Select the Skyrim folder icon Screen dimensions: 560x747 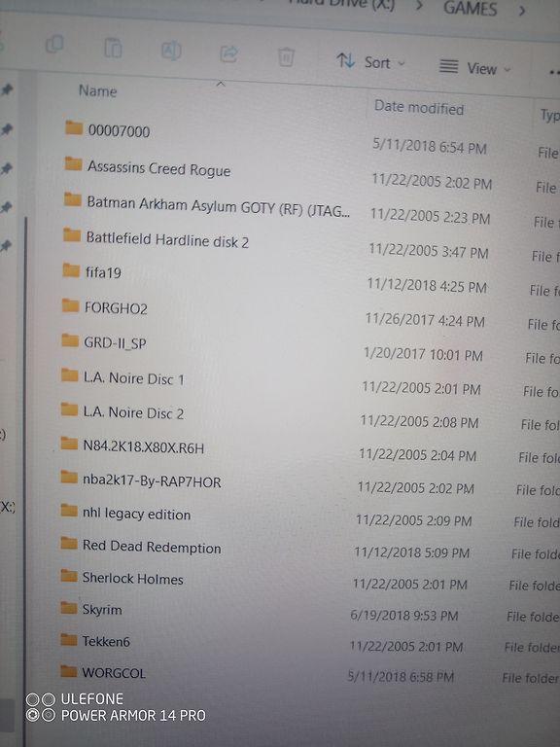click(x=69, y=607)
